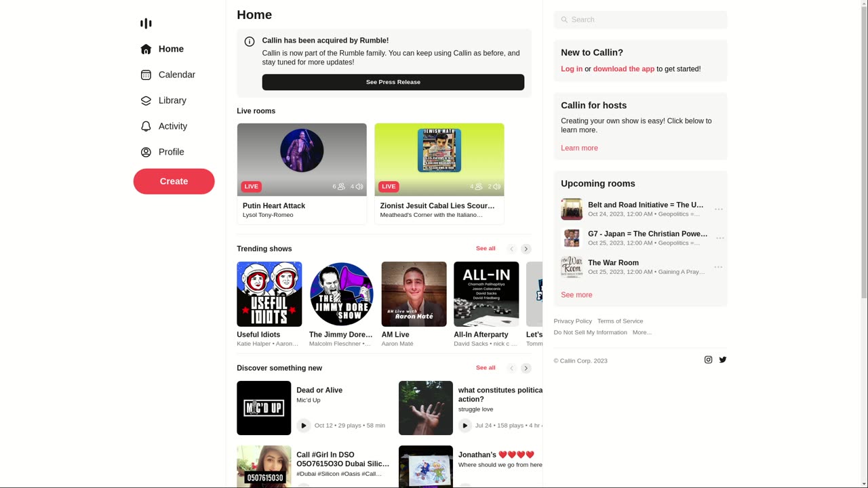Click the red Create button
The image size is (868, 488).
174,181
